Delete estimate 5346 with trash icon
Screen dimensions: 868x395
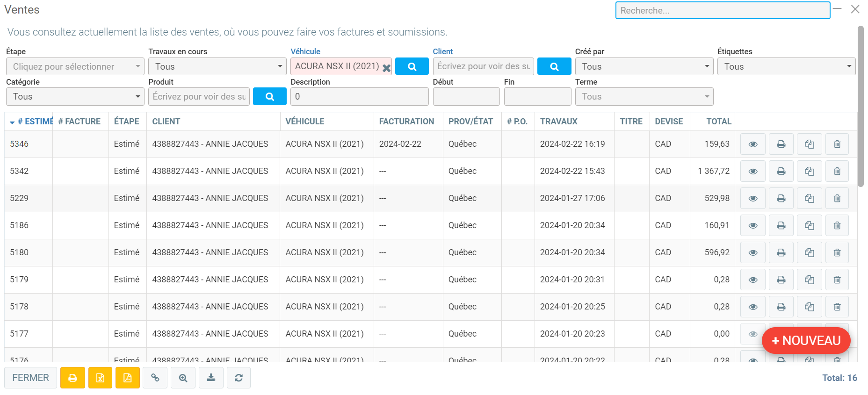coord(837,144)
